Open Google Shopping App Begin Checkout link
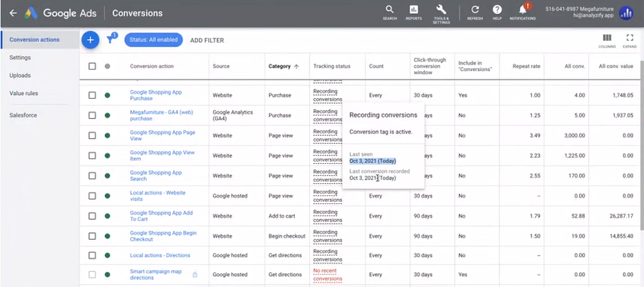The height and width of the screenshot is (287, 644). coord(163,236)
